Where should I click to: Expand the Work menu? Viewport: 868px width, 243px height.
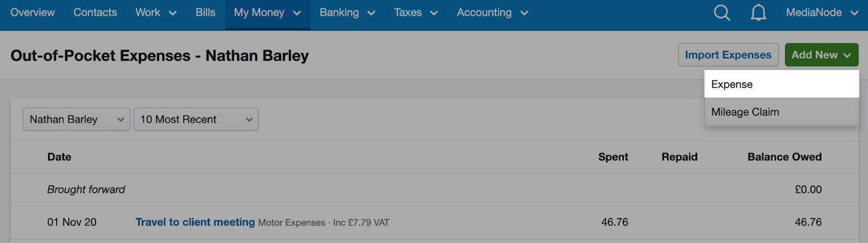(156, 12)
